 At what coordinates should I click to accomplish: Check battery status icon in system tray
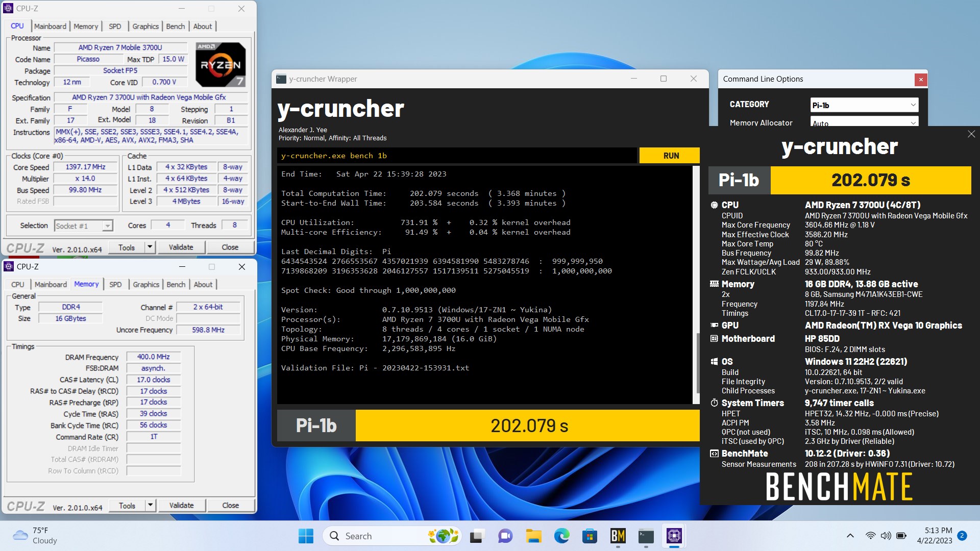[901, 536]
